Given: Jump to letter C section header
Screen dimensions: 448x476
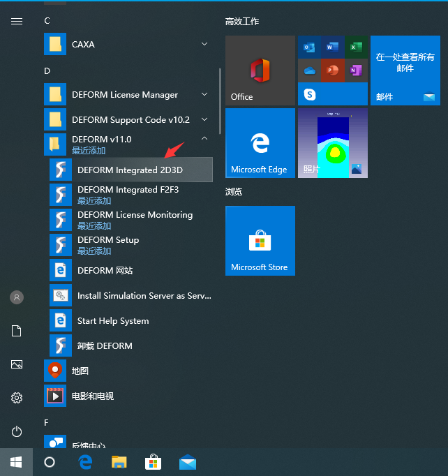Looking at the screenshot, I should click(x=47, y=21).
